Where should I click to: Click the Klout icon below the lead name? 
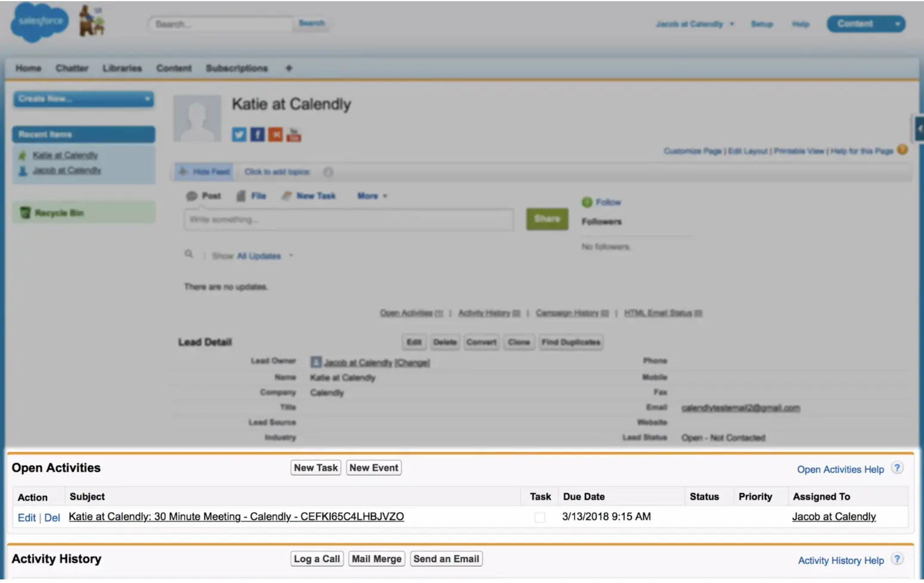pos(275,134)
